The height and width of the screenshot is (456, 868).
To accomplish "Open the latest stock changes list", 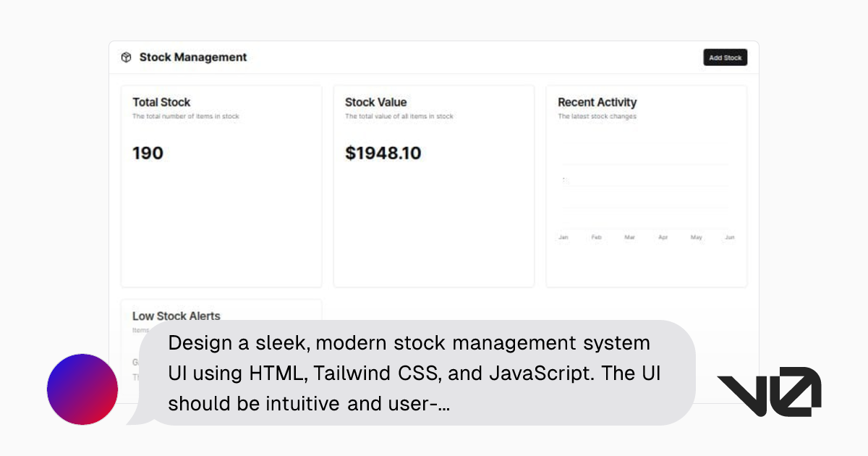I will pos(596,116).
